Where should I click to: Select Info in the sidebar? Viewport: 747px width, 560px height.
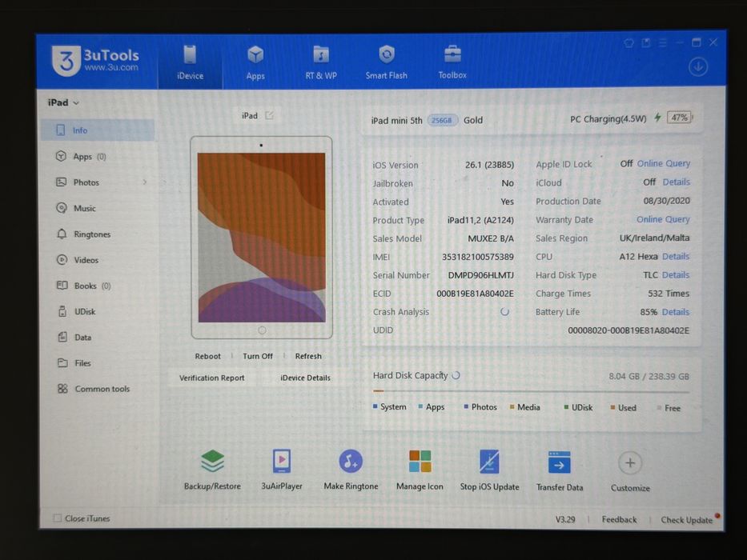[98, 130]
